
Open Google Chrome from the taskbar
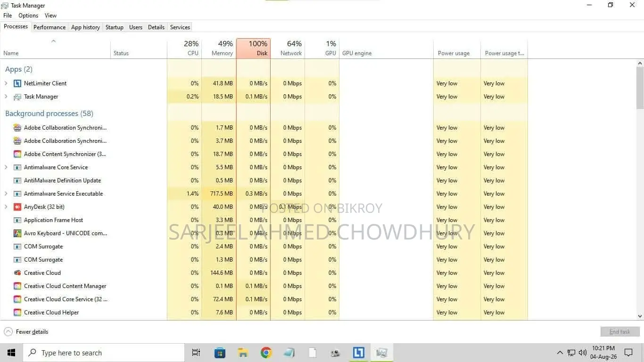coord(266,353)
